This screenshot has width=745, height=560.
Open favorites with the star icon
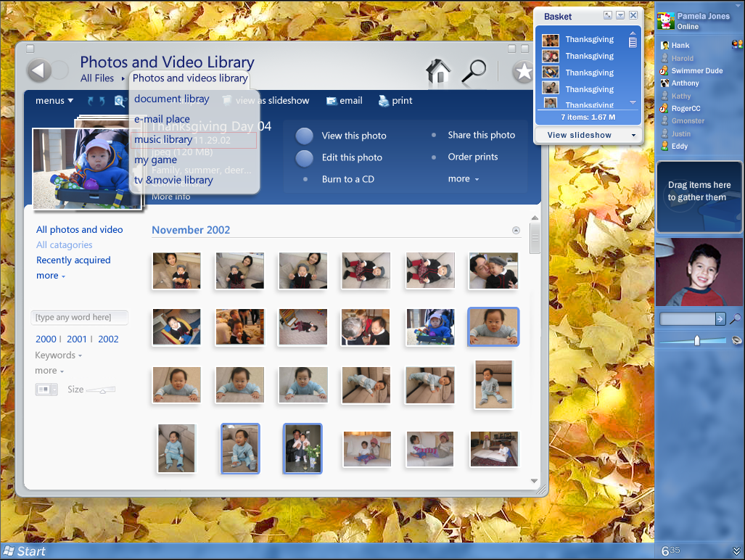click(x=523, y=72)
